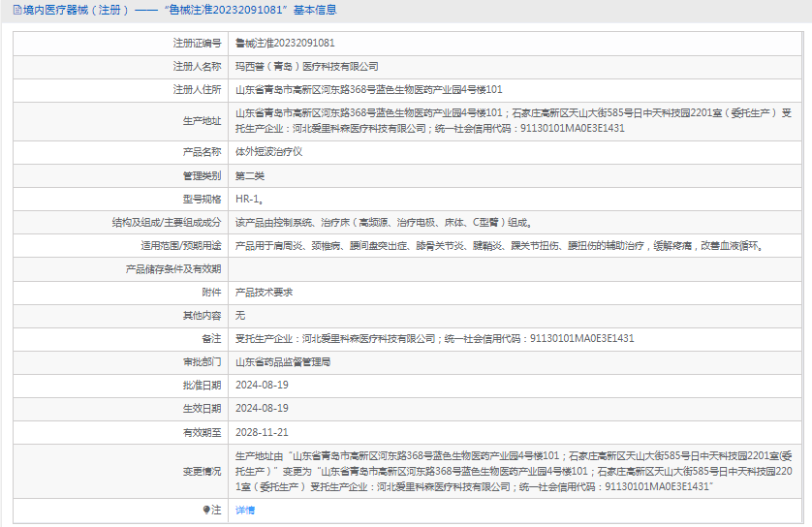Select product name 体外短波治疗仪
Viewport: 812px width, 527px height.
point(268,152)
